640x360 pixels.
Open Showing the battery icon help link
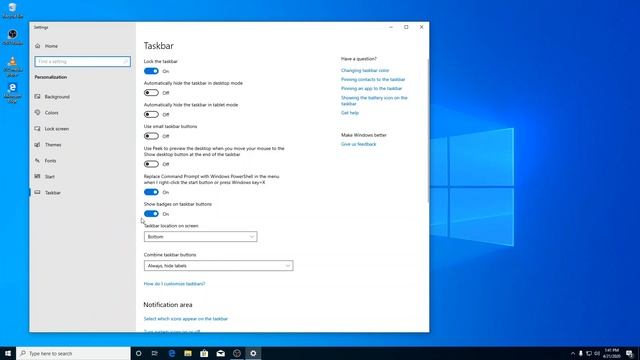pos(374,101)
